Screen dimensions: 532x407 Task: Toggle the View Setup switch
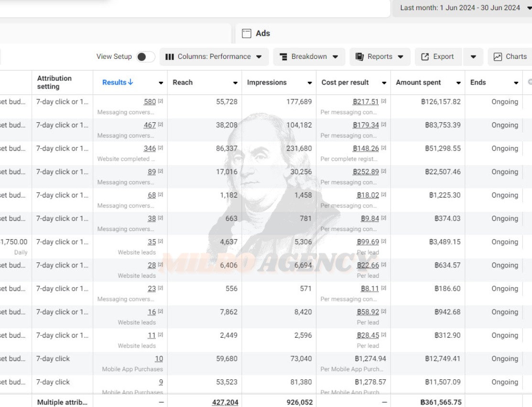tap(146, 57)
